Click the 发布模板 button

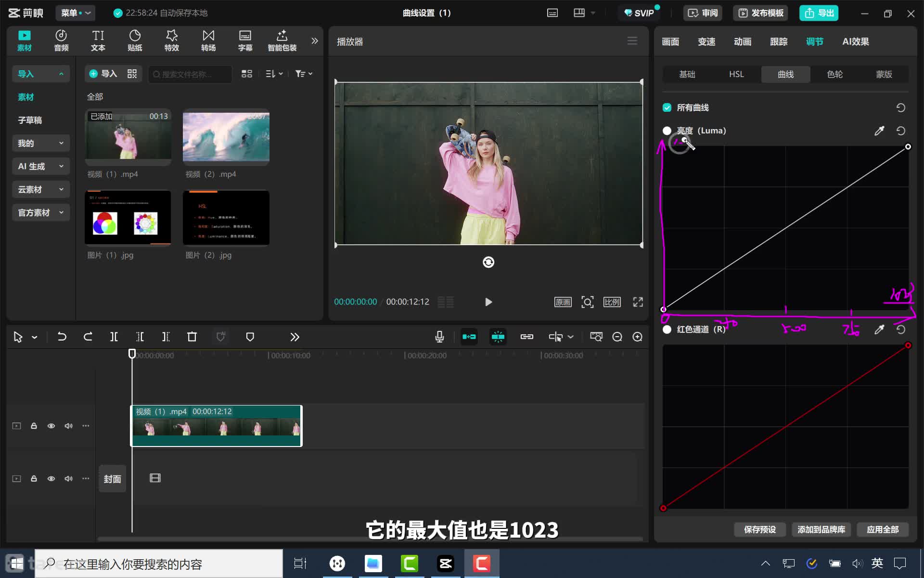[x=761, y=13]
